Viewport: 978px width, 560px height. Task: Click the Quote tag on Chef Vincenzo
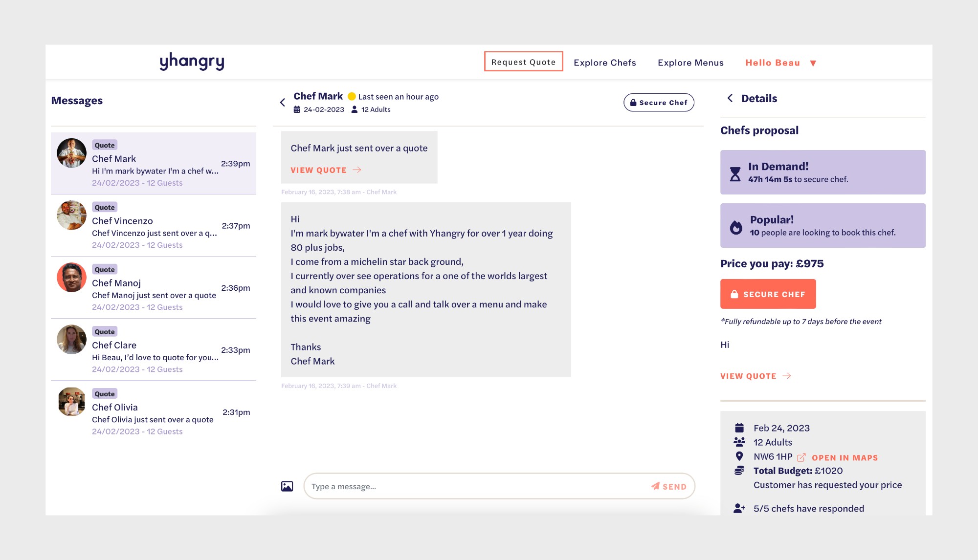click(105, 207)
